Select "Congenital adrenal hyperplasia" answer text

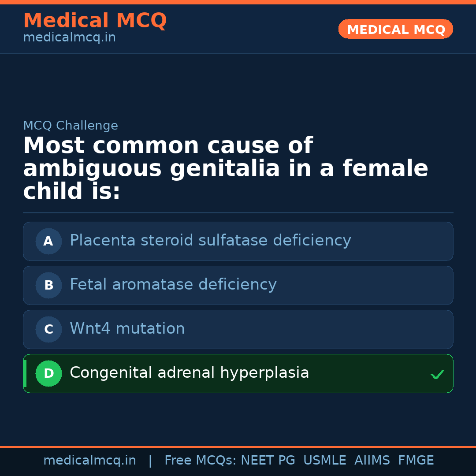click(189, 373)
